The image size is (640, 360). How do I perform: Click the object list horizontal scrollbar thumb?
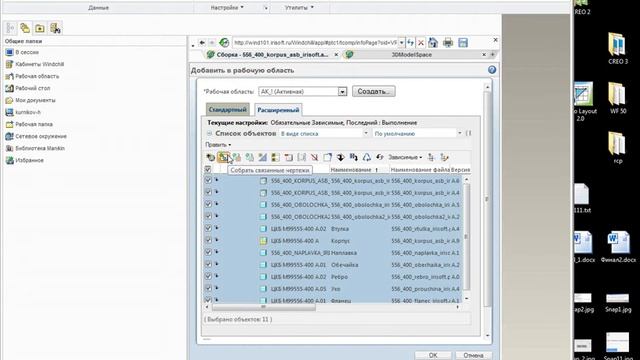[264, 307]
